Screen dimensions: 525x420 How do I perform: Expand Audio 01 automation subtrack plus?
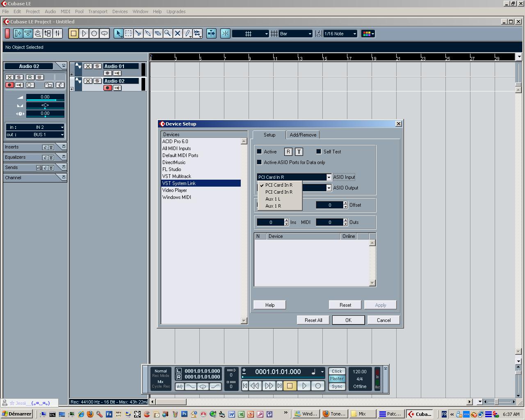(x=72, y=74)
